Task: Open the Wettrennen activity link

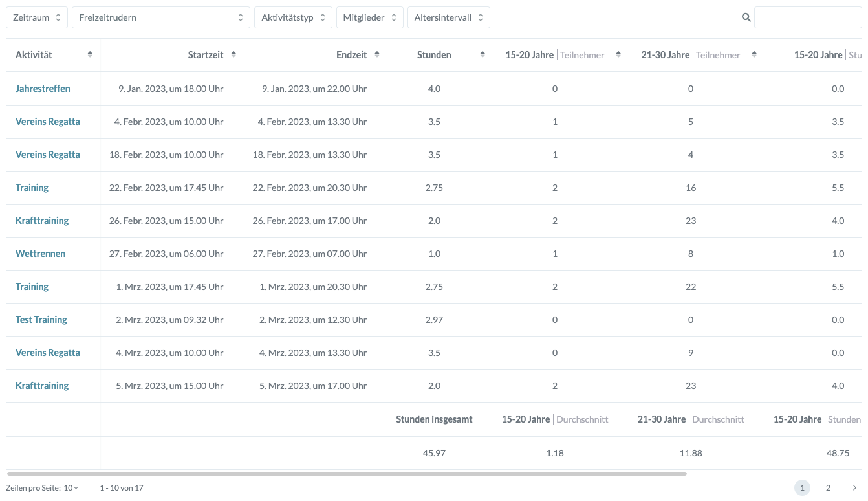Action: tap(40, 254)
